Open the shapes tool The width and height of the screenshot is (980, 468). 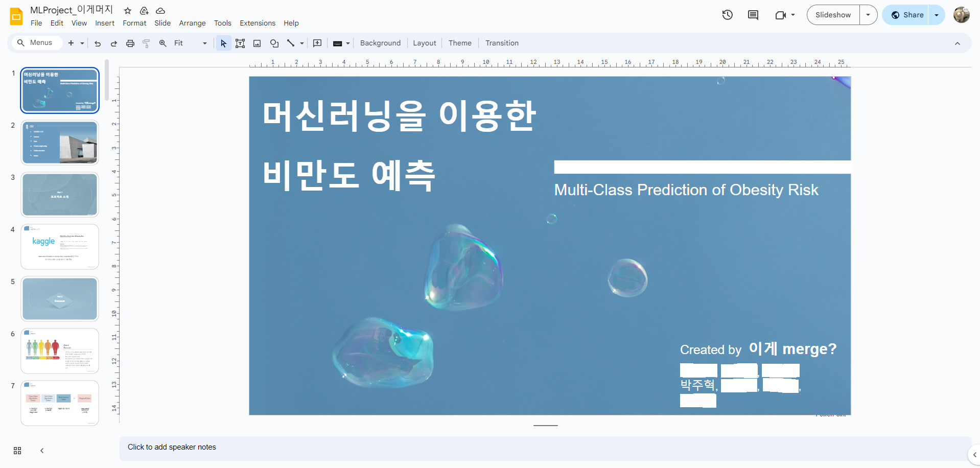[x=274, y=43]
